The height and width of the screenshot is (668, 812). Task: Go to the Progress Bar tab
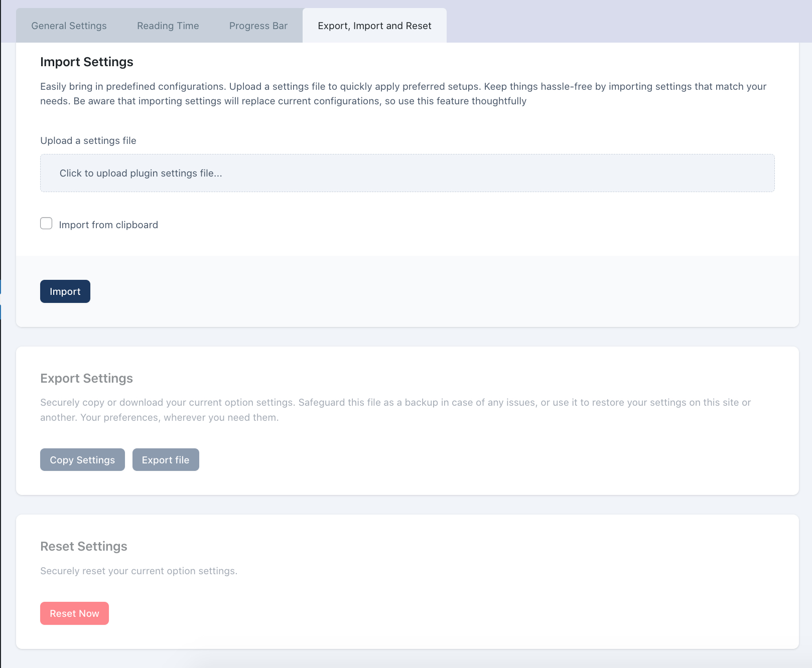tap(258, 26)
